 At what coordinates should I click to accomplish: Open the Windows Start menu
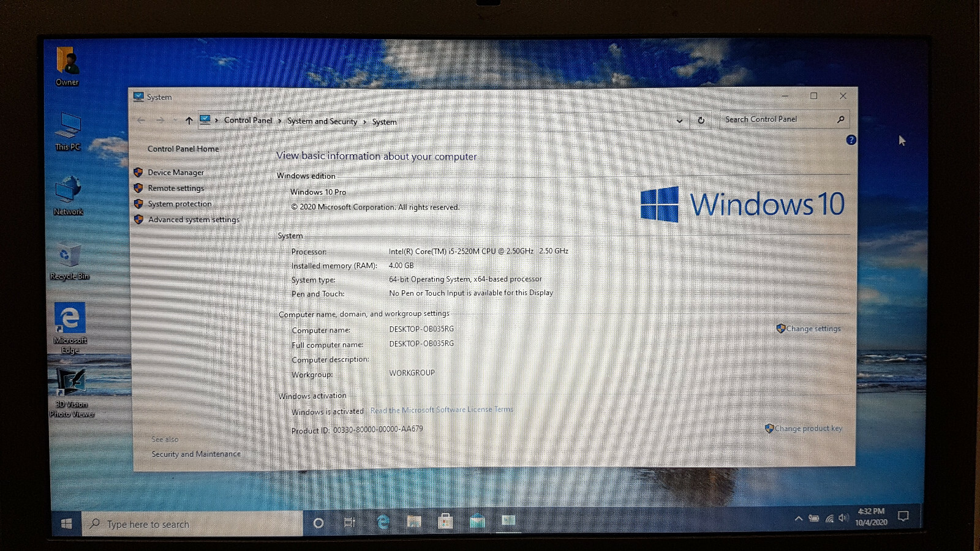(x=67, y=523)
